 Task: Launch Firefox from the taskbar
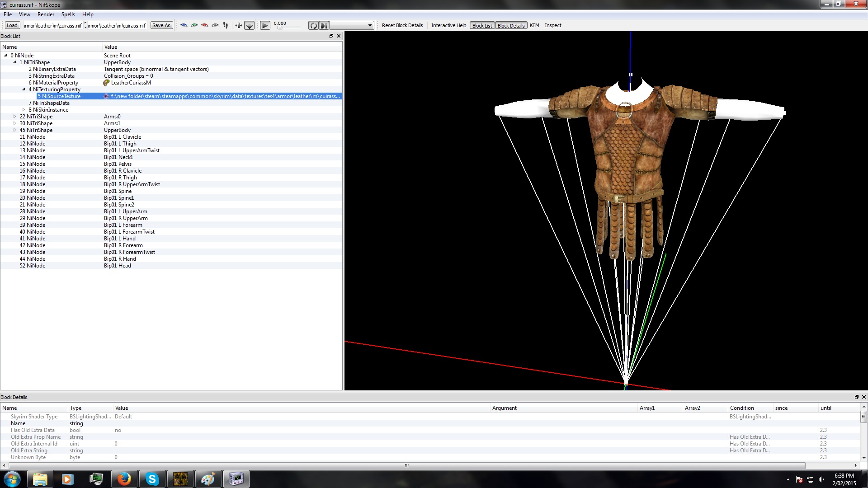[x=124, y=479]
